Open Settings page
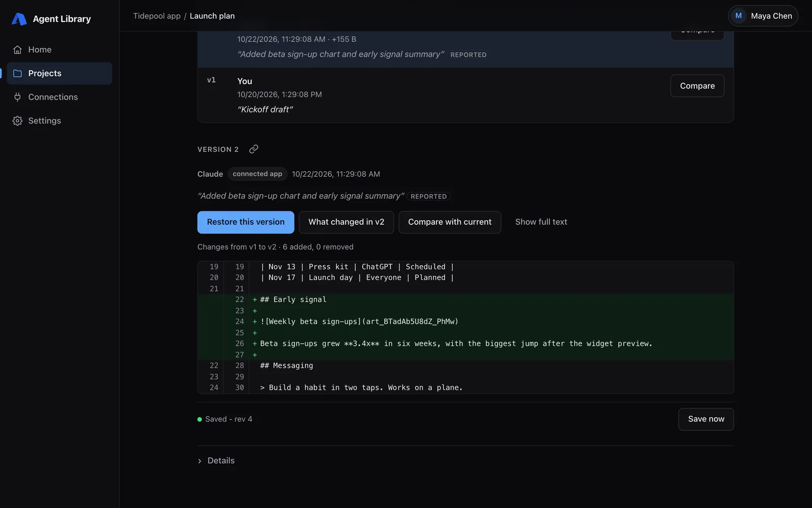 click(59, 121)
